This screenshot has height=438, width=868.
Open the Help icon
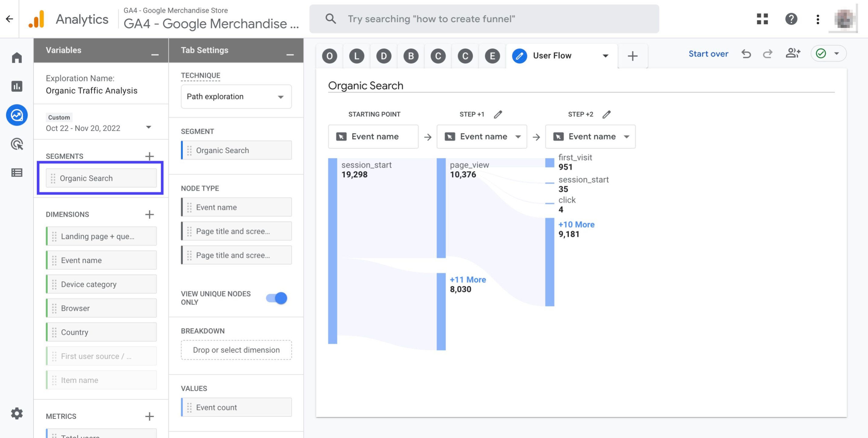point(791,19)
